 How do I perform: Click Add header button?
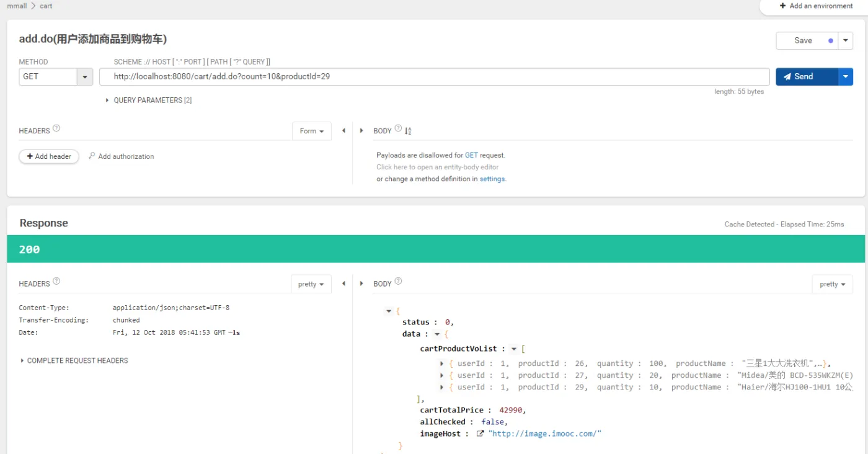[49, 156]
